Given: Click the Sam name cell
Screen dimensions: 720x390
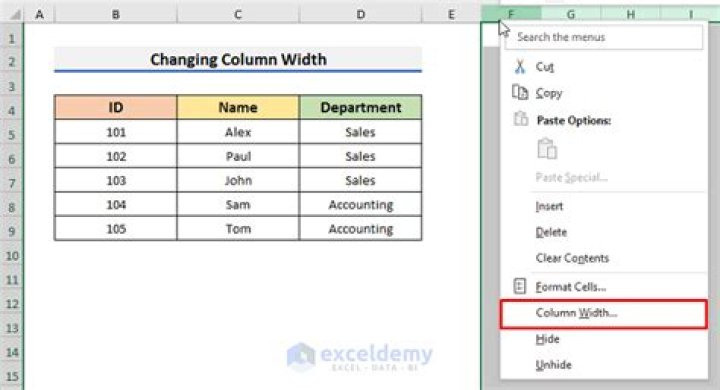Looking at the screenshot, I should click(238, 204).
